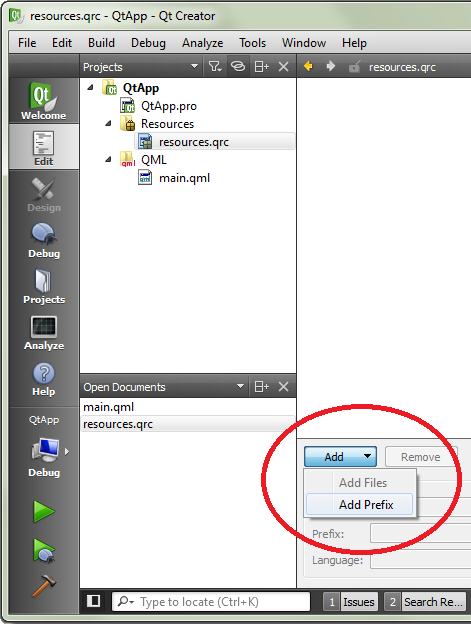
Task: Click the green Run button
Action: pyautogui.click(x=44, y=511)
